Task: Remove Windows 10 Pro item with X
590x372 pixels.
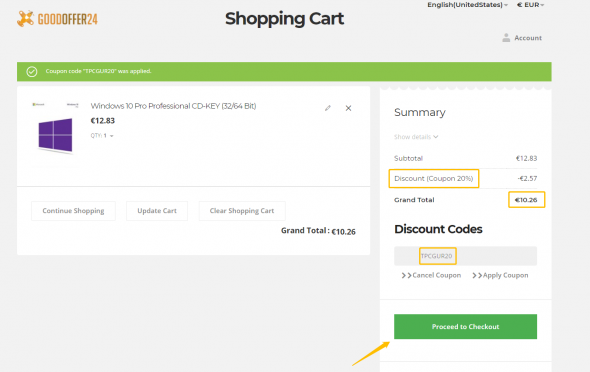Action: tap(348, 108)
